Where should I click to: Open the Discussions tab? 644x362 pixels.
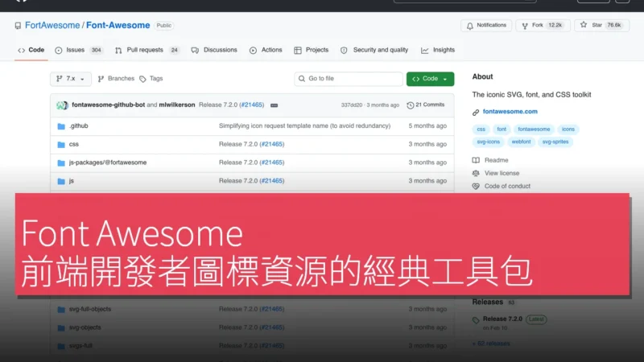point(214,50)
